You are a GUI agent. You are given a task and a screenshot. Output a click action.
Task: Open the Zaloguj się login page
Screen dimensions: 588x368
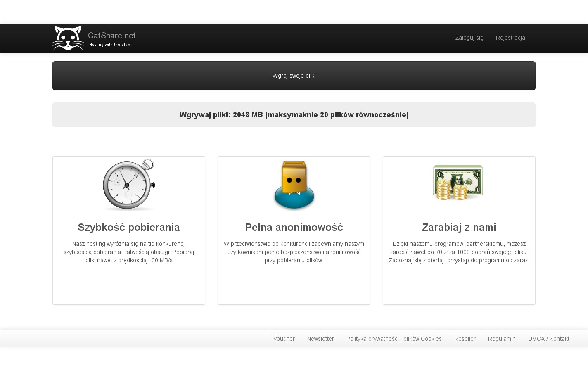(x=469, y=38)
